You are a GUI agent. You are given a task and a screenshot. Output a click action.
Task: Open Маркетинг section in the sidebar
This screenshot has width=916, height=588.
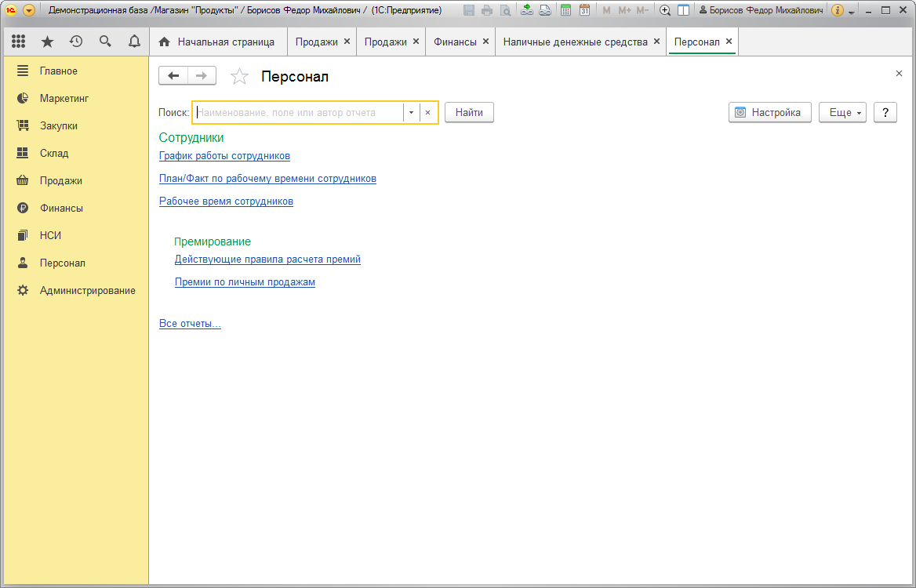click(76, 99)
